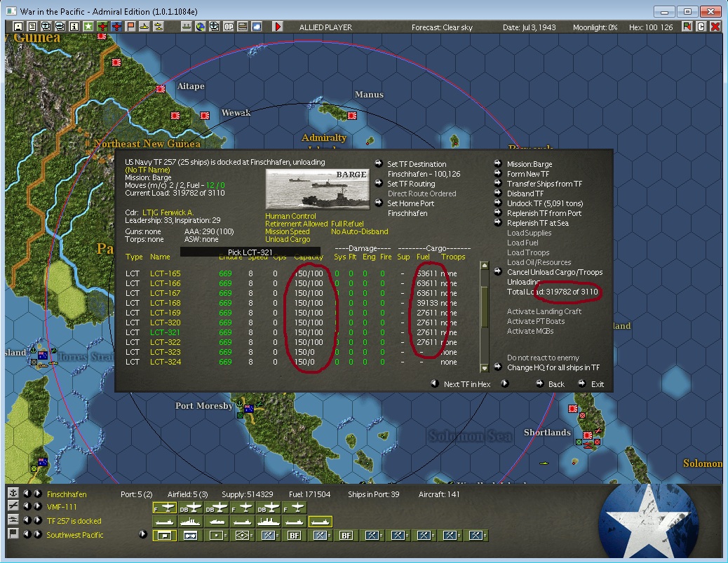Screen dimensions: 728x563
Task: Toggle No Auto-Disband setting
Action: (359, 231)
